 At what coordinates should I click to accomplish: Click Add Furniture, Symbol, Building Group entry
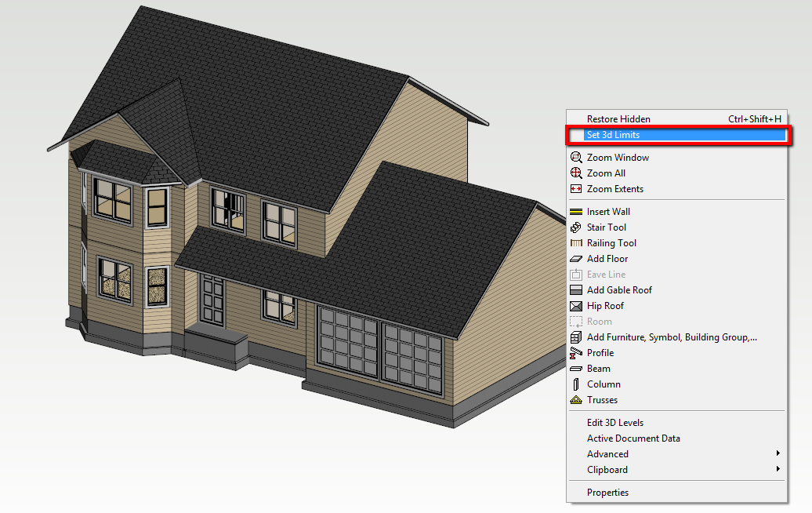pos(672,337)
